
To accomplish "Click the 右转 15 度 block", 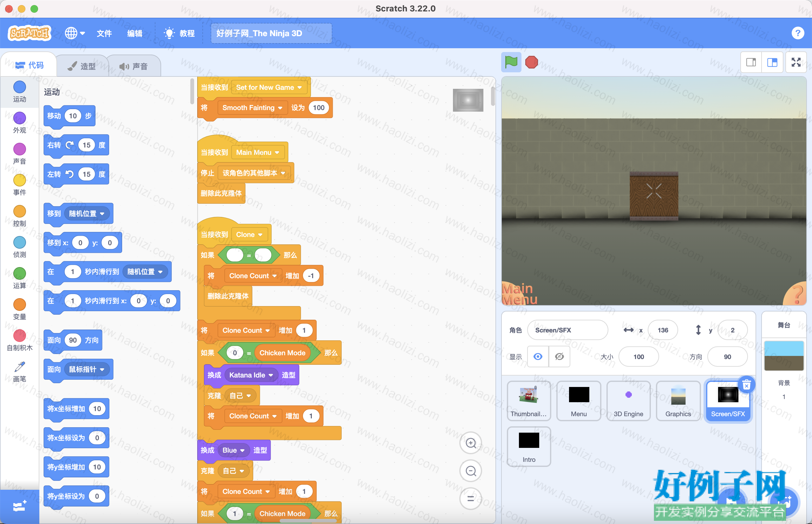I will pos(76,146).
